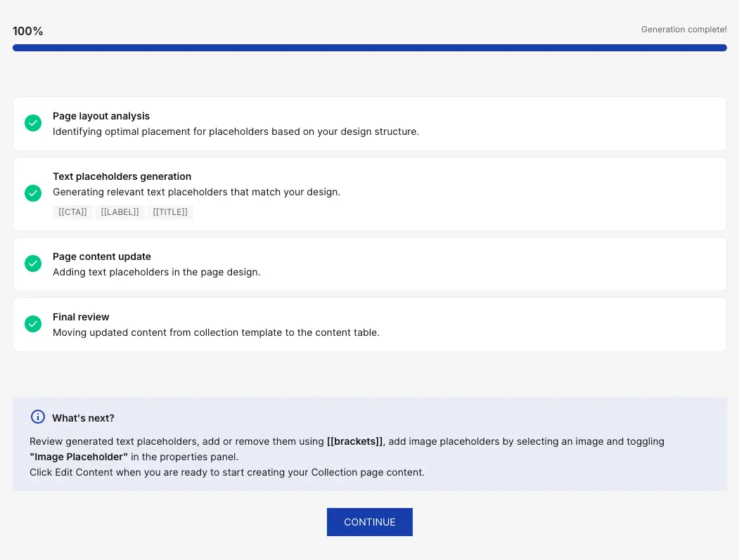
Task: Click the checkmark next to Page content update
Action: tap(33, 263)
